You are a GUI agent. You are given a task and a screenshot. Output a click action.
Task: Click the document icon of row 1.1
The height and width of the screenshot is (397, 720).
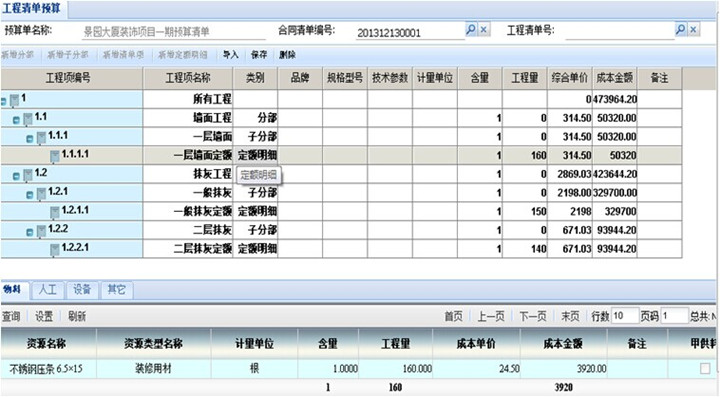[28, 119]
